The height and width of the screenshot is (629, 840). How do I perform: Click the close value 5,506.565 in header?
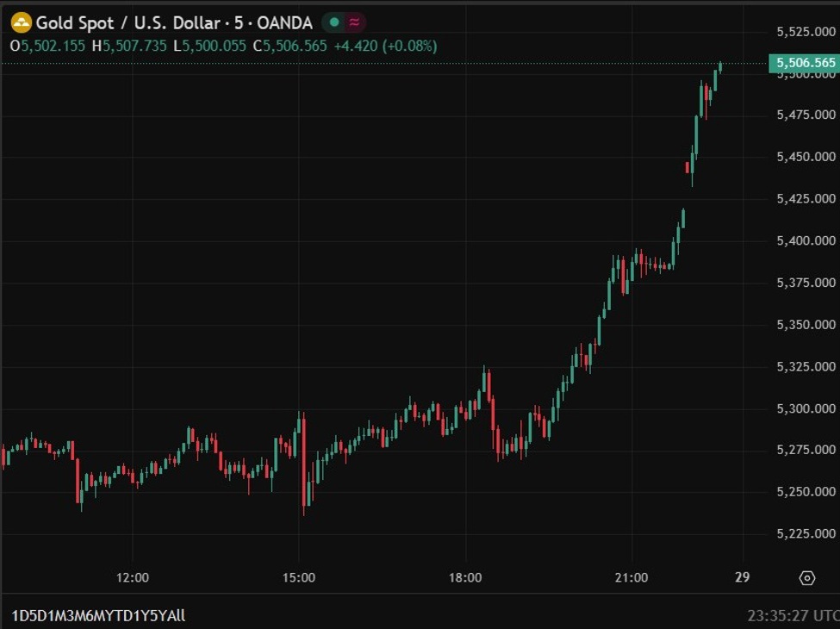295,46
